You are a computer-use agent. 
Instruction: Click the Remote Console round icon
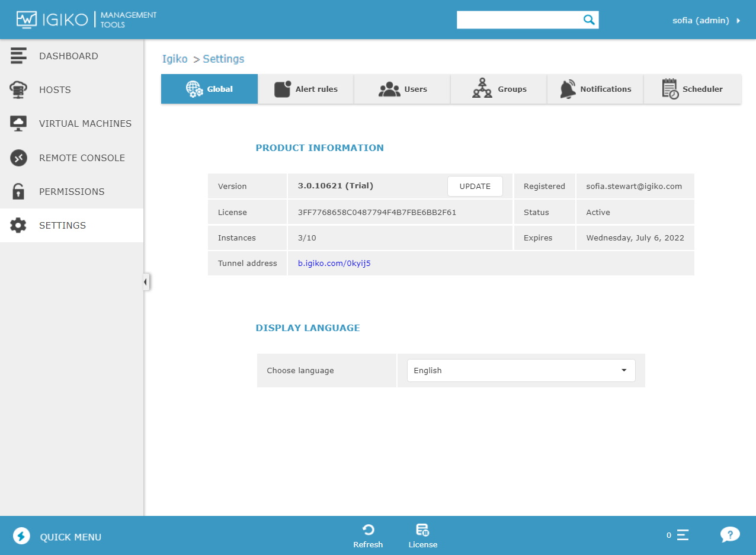pyautogui.click(x=18, y=158)
